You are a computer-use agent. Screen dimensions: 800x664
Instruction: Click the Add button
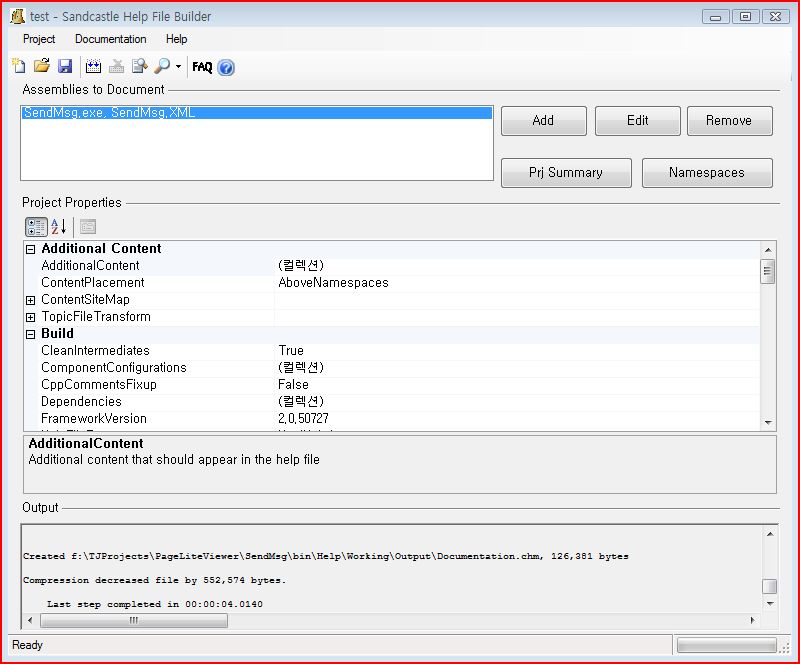[x=543, y=120]
